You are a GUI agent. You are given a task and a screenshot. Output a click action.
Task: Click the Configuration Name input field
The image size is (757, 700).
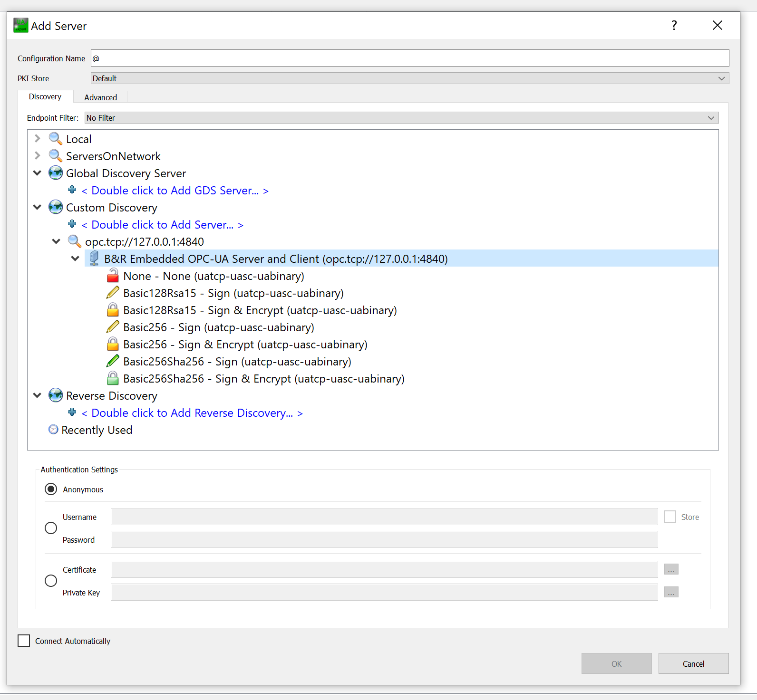click(x=410, y=58)
